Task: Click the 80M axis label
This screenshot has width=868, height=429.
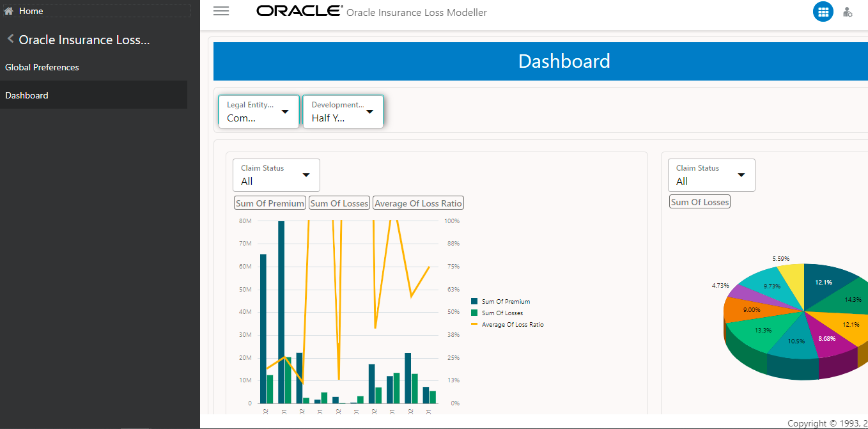Action: click(x=245, y=221)
